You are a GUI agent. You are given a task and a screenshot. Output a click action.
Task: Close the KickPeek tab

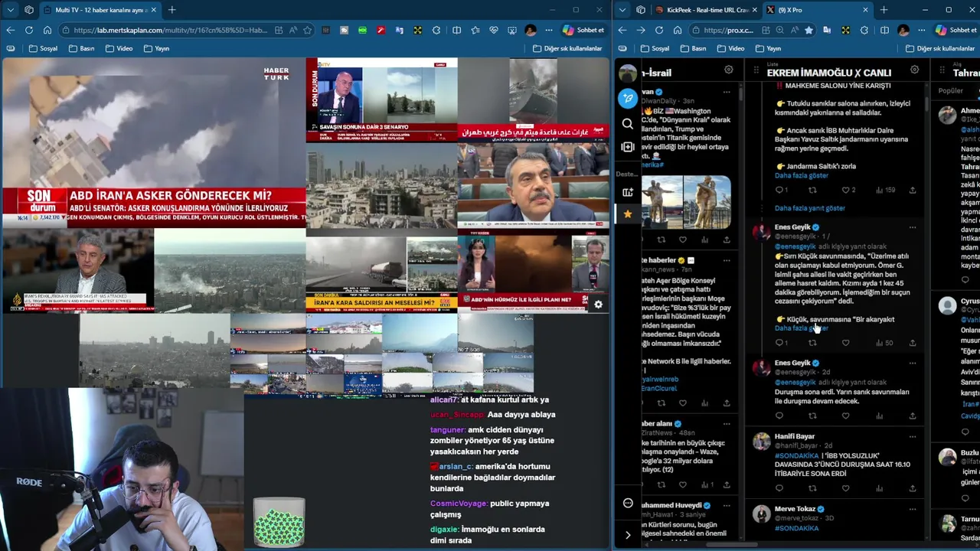(755, 10)
